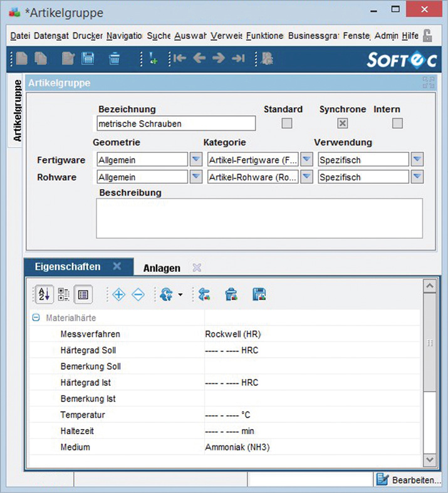Click the Softec logo
448x493 pixels.
pyautogui.click(x=402, y=60)
